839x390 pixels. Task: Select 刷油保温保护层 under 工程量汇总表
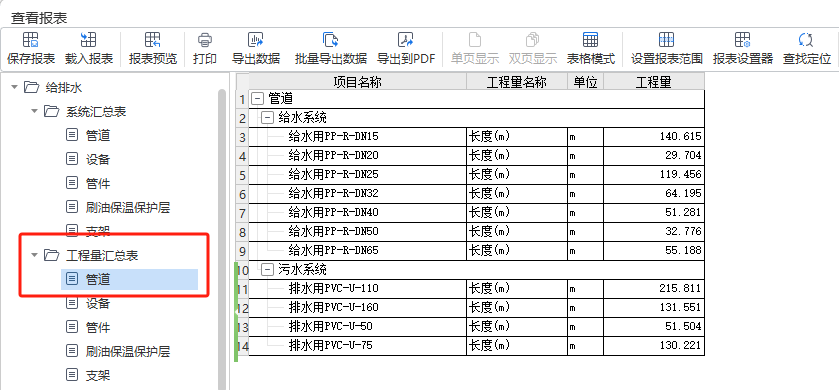click(x=128, y=351)
